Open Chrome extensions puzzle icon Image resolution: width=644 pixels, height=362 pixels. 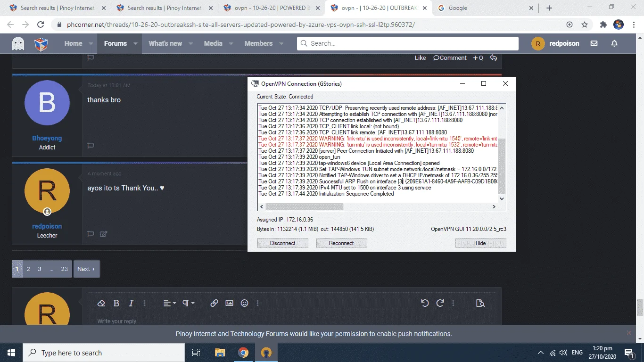[x=603, y=25]
